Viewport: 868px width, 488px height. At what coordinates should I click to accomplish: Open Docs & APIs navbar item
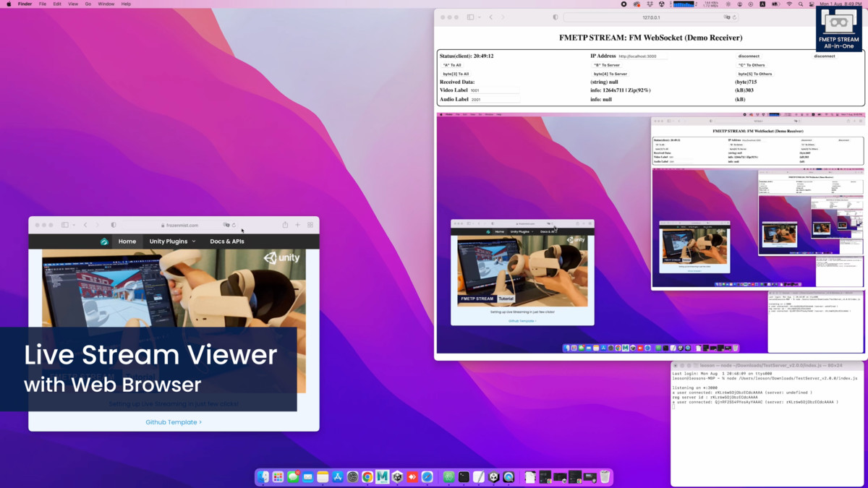point(227,241)
